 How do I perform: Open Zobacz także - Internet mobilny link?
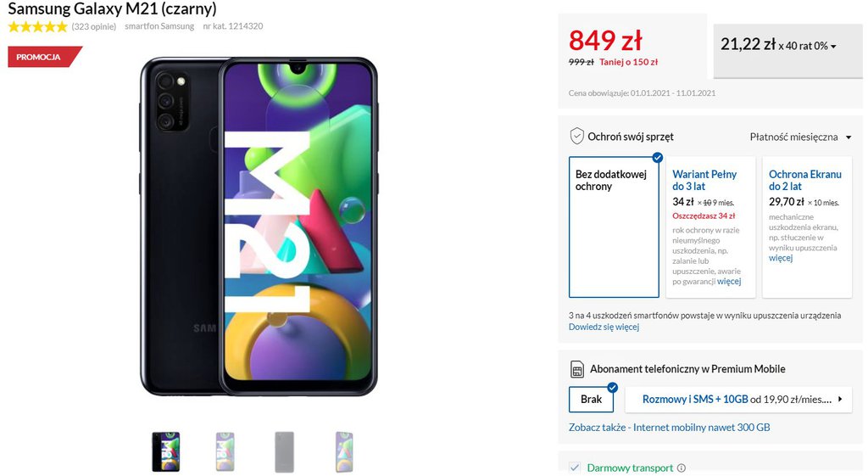pos(670,428)
